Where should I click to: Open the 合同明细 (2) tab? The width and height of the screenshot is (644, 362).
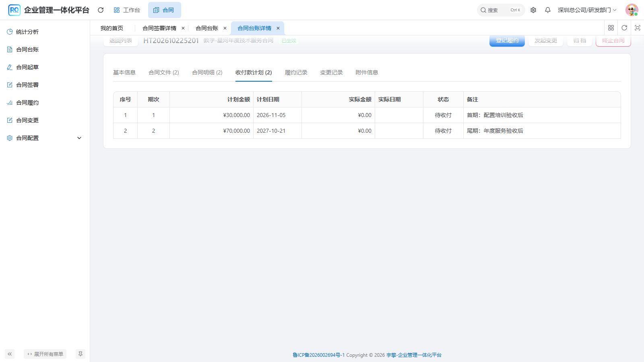pos(207,72)
